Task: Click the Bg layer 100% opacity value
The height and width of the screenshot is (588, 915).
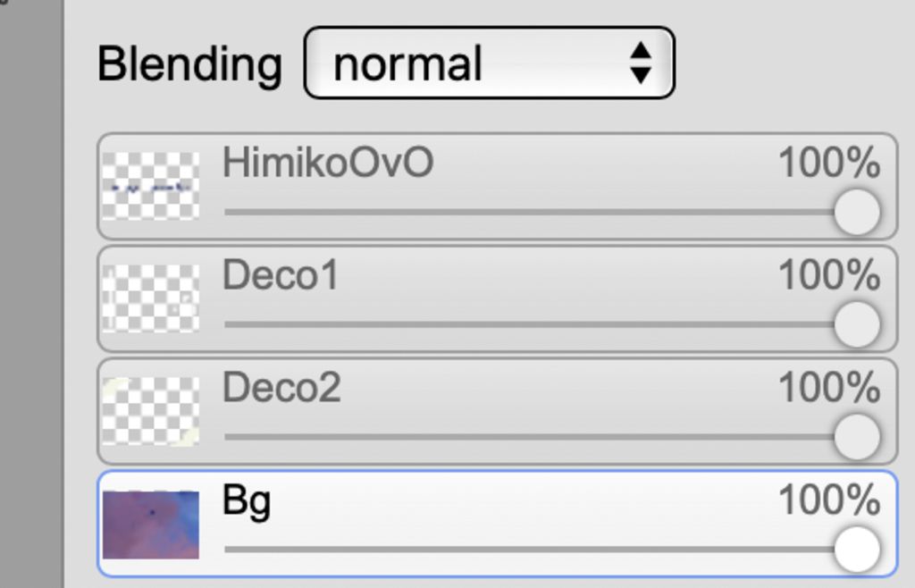Action: click(829, 500)
